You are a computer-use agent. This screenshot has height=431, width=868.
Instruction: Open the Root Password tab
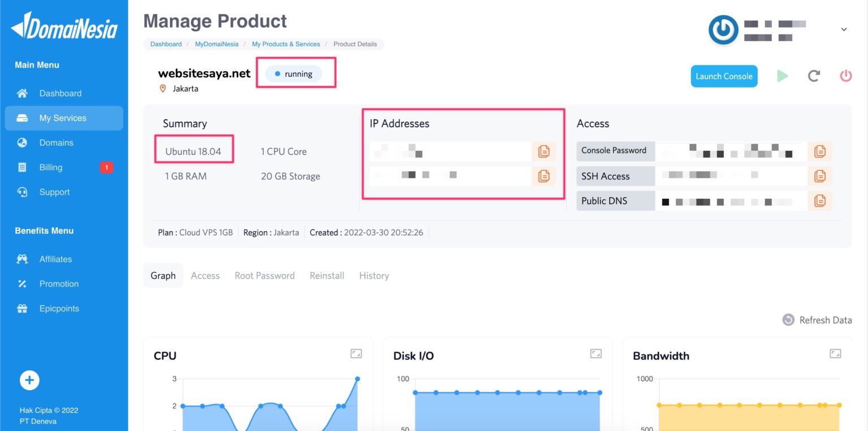(264, 275)
